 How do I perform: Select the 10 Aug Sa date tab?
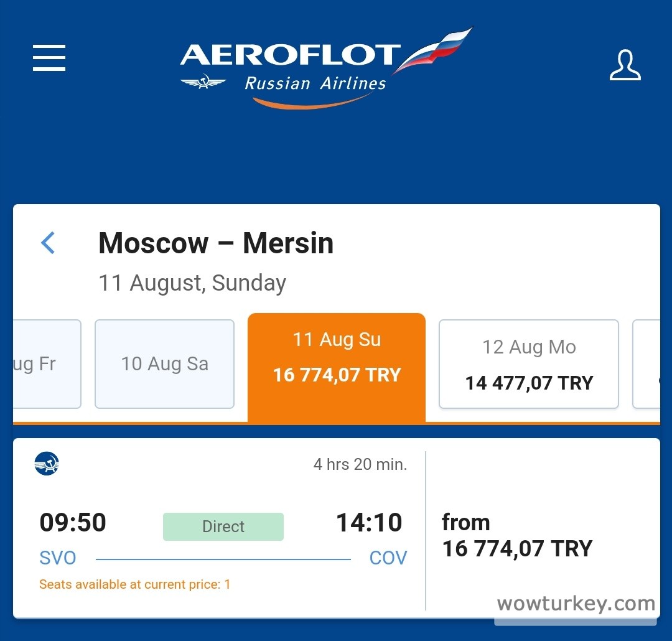point(164,364)
